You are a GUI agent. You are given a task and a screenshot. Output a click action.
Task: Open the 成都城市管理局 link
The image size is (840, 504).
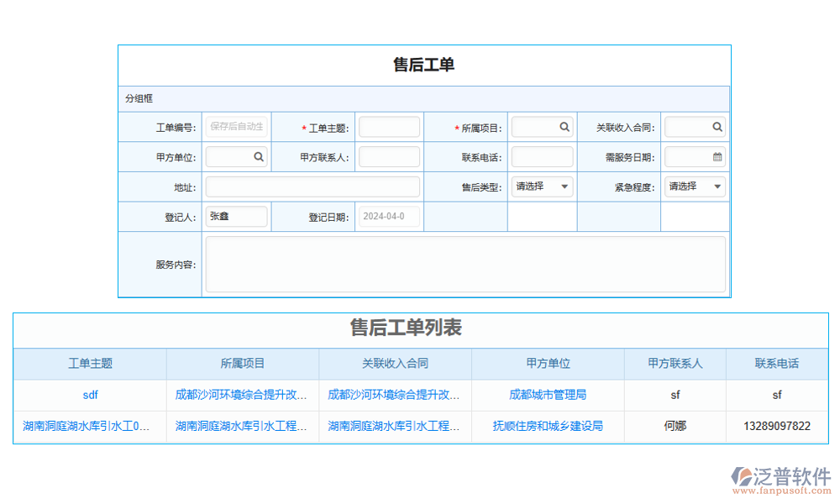(547, 395)
